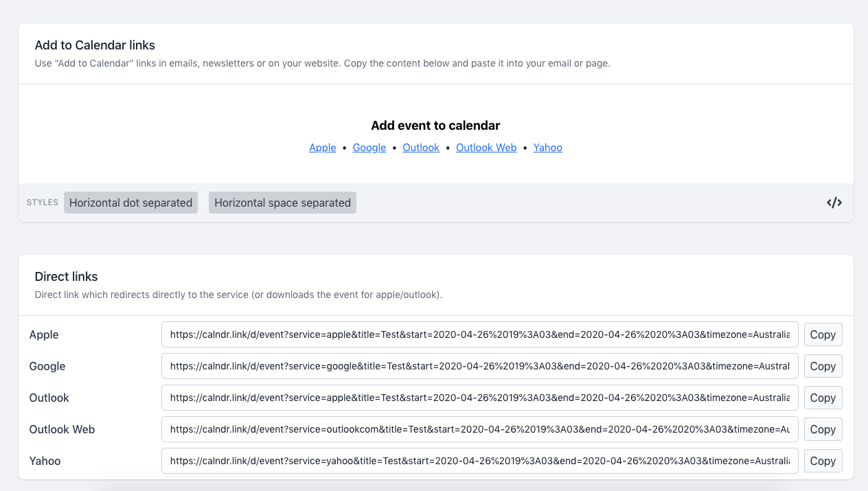Copy the Outlook direct link
The image size is (868, 491).
tap(823, 398)
